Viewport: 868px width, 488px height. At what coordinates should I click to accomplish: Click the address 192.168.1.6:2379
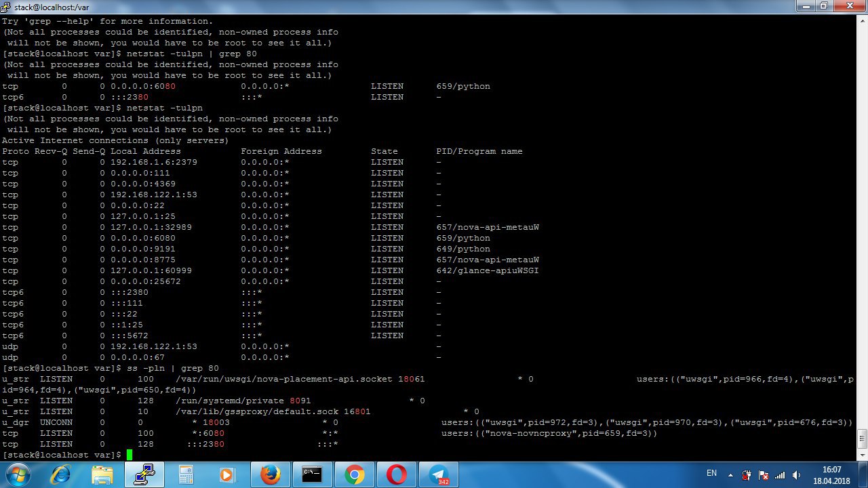point(154,163)
